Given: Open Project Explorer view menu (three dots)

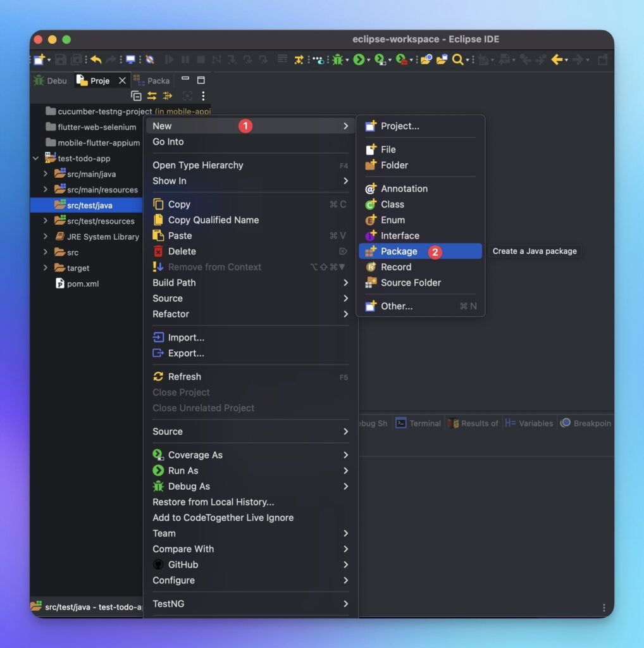Looking at the screenshot, I should pyautogui.click(x=203, y=96).
